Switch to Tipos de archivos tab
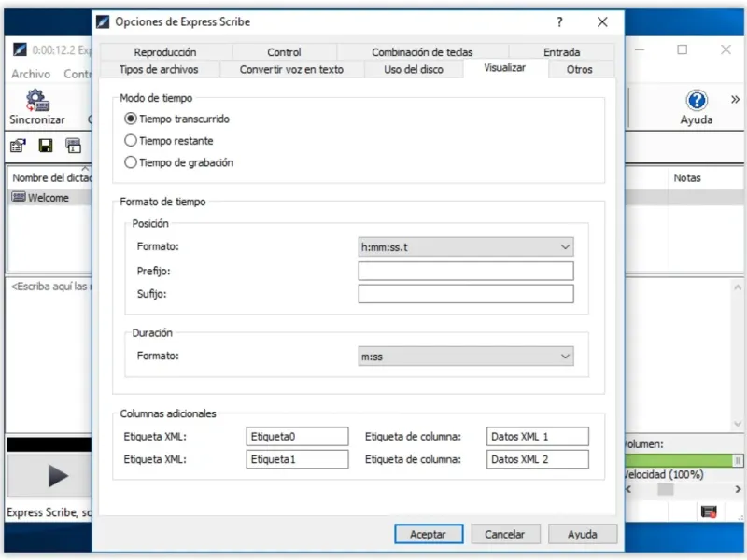This screenshot has height=560, width=747. click(x=159, y=69)
